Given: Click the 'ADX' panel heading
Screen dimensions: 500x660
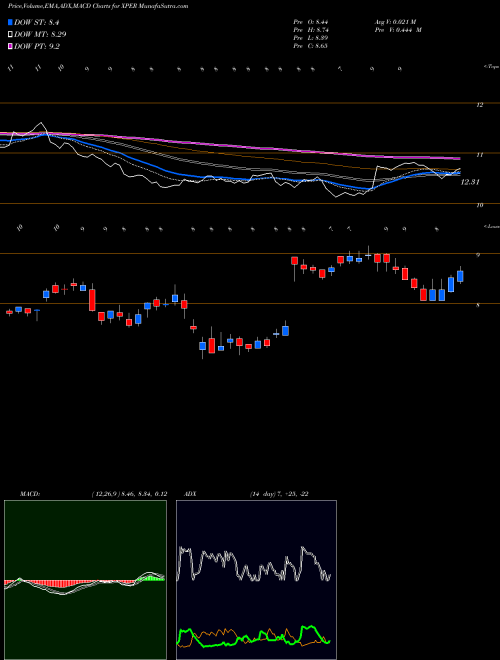Looking at the screenshot, I should pos(191,494).
